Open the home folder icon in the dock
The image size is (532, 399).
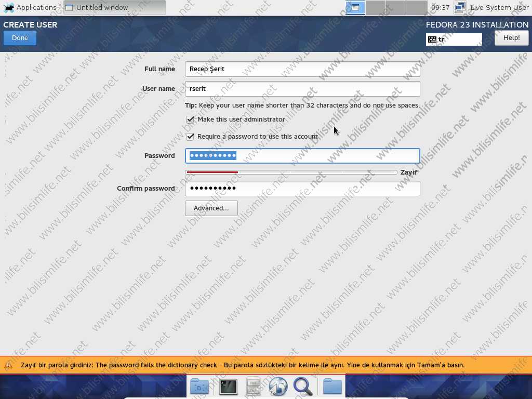coord(332,387)
